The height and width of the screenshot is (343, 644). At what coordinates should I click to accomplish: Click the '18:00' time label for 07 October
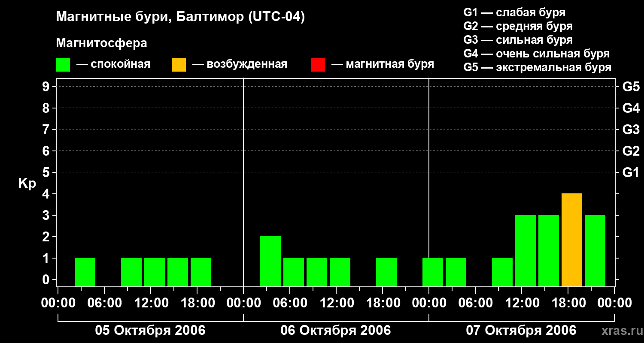pyautogui.click(x=568, y=303)
